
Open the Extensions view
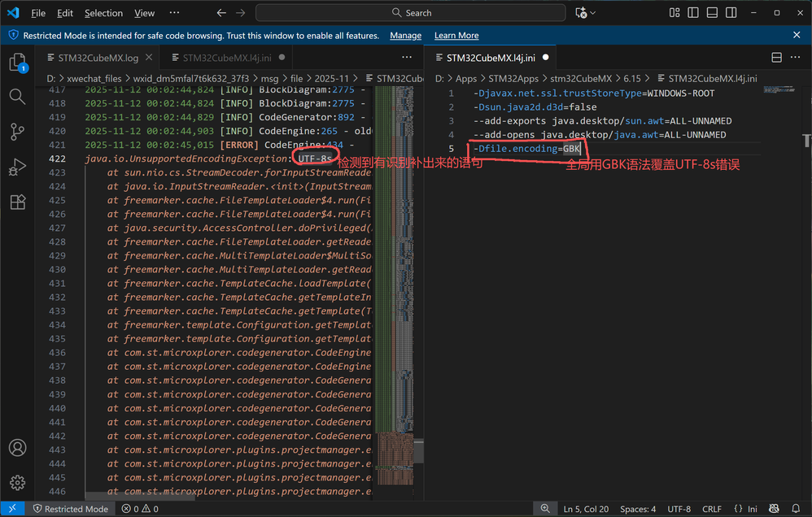click(18, 202)
